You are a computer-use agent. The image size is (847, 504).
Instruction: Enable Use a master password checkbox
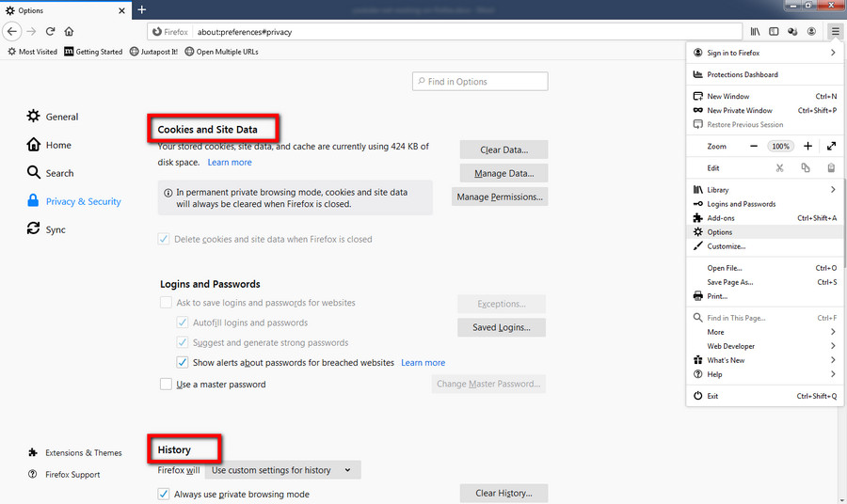pyautogui.click(x=166, y=385)
